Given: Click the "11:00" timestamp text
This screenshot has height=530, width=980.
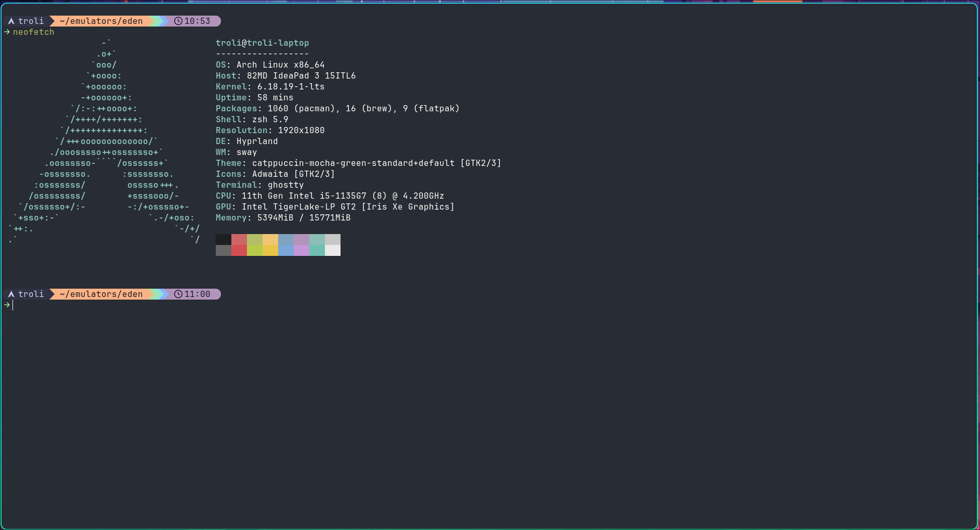Looking at the screenshot, I should (198, 294).
